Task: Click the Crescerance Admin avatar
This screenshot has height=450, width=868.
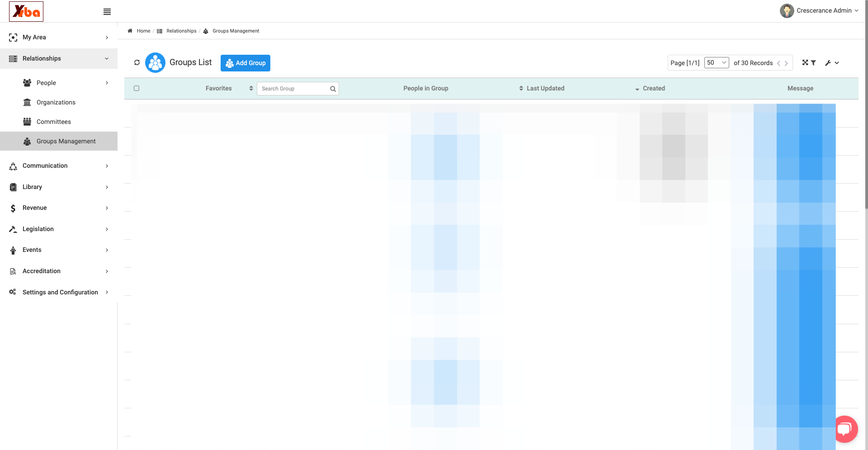Action: coord(787,11)
